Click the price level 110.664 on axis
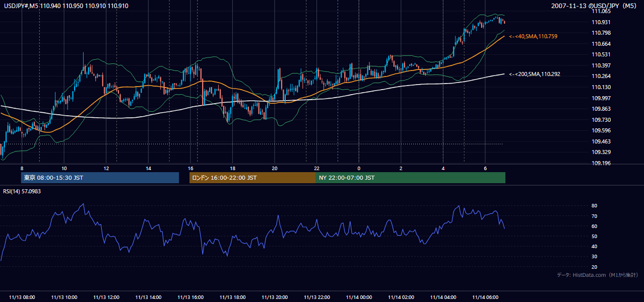Screen dimensions: 644x302 point(601,44)
